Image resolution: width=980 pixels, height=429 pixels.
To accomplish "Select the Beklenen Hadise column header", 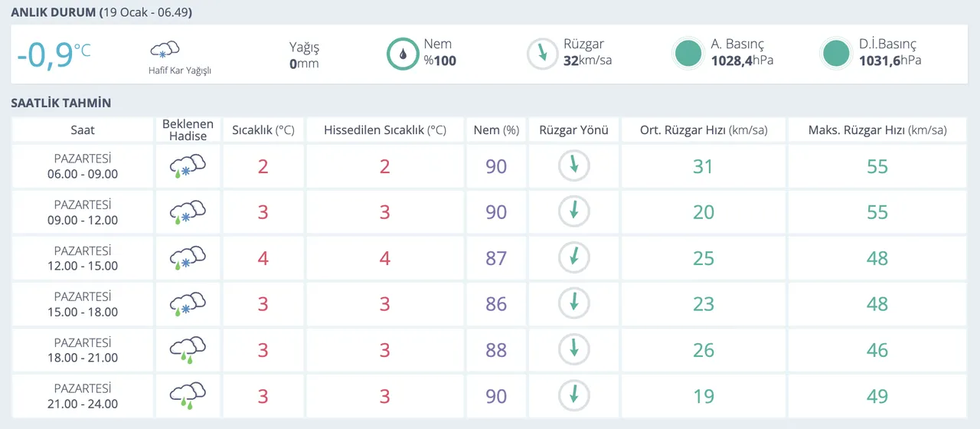I will click(188, 130).
